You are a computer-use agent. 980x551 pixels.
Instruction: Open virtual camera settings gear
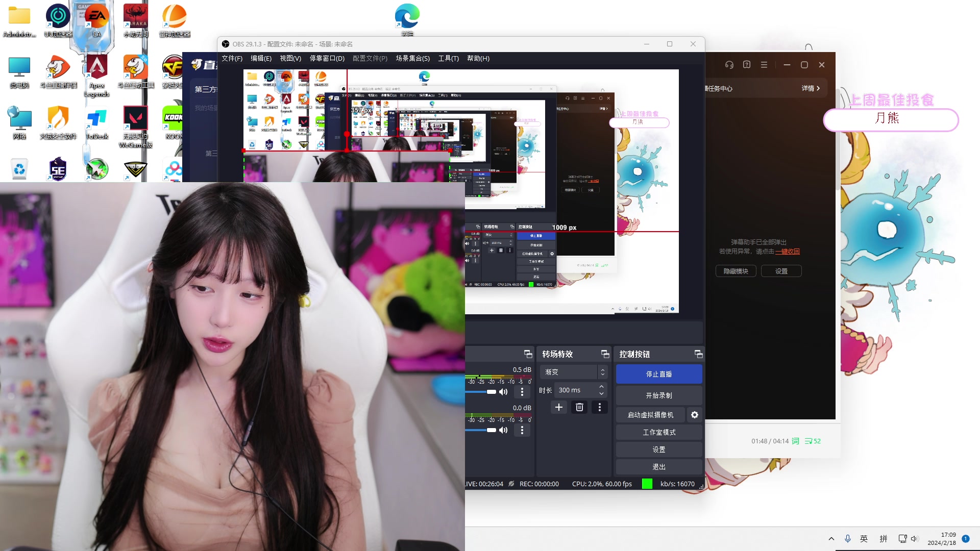click(695, 415)
